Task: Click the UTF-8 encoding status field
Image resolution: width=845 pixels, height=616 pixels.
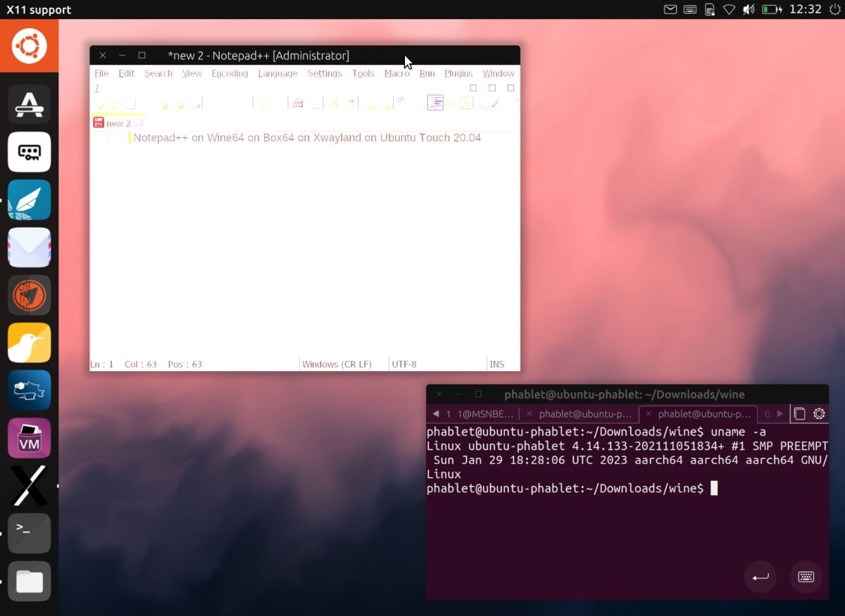Action: tap(404, 364)
